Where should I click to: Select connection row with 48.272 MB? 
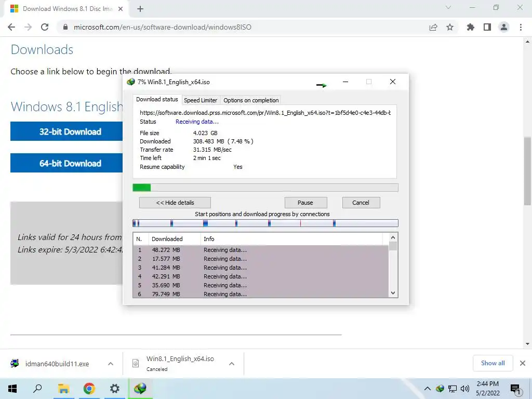coord(261,250)
